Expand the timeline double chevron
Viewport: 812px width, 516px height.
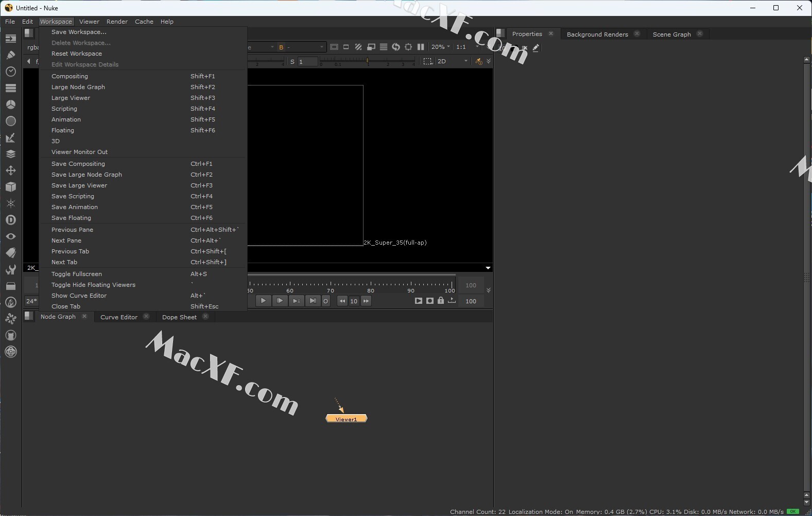489,290
